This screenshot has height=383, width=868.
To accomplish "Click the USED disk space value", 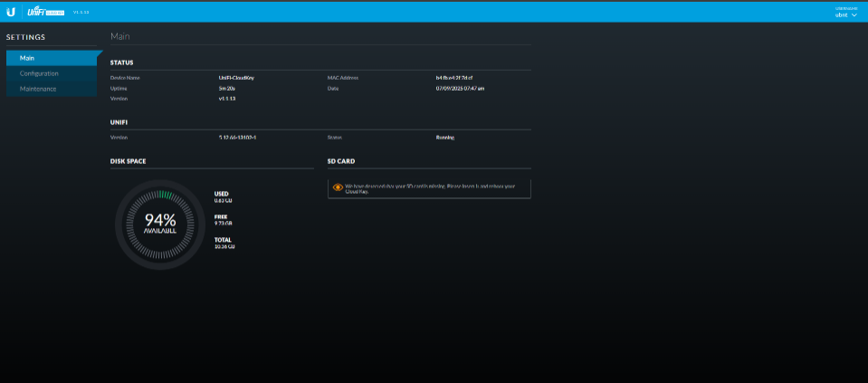I will (x=223, y=200).
